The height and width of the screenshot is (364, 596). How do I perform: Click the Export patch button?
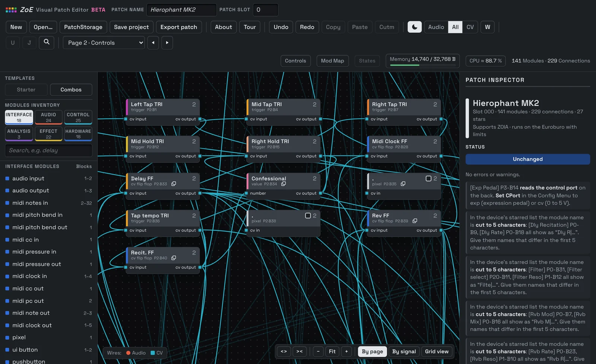pos(179,27)
